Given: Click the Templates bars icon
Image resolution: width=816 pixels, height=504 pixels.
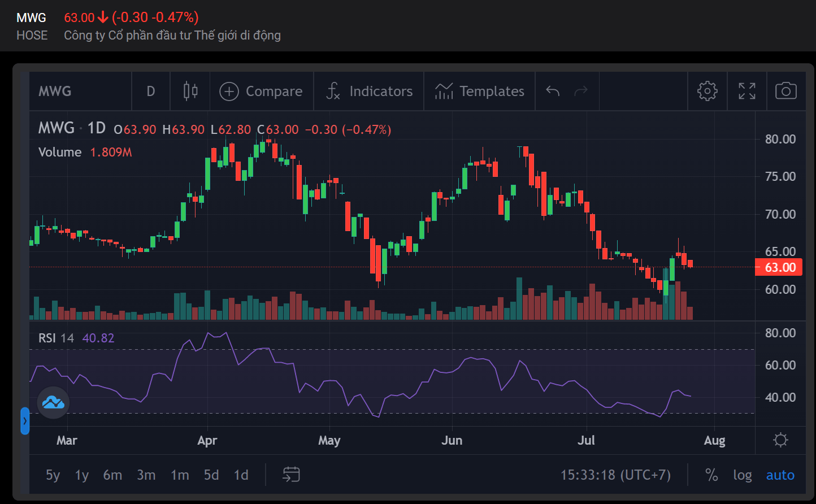Looking at the screenshot, I should pyautogui.click(x=444, y=91).
